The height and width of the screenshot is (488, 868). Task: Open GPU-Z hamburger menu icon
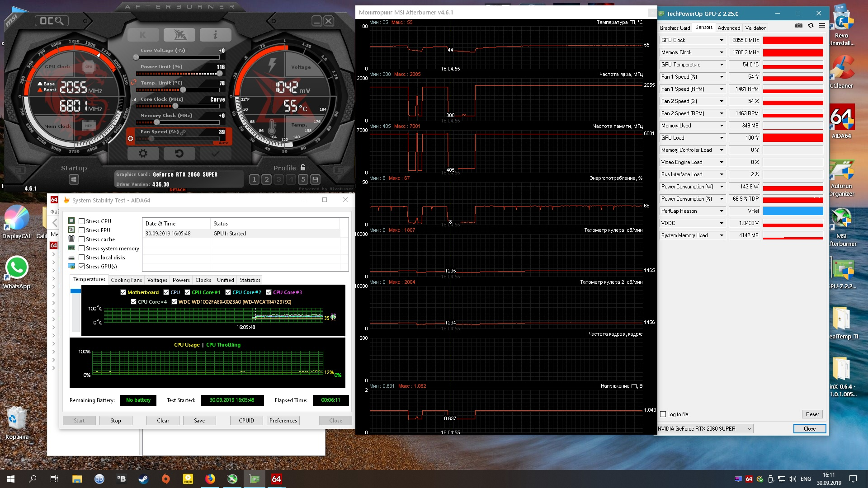coord(822,26)
